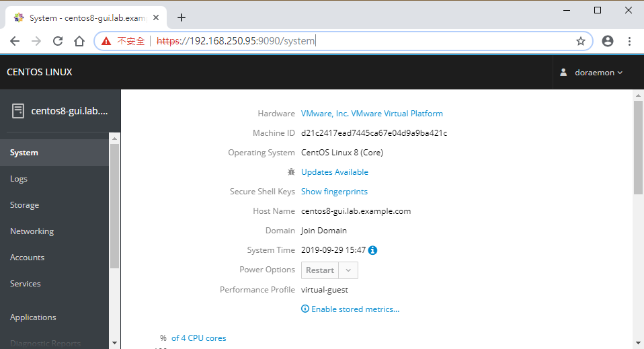Select System in the sidebar
644x349 pixels.
(54, 153)
